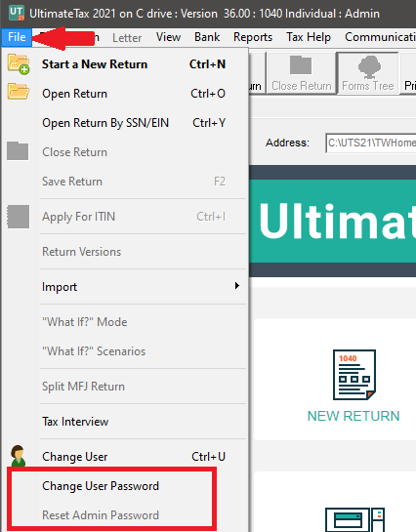This screenshot has width=416, height=532.
Task: Click the computer icon below New Return
Action: coord(354,519)
